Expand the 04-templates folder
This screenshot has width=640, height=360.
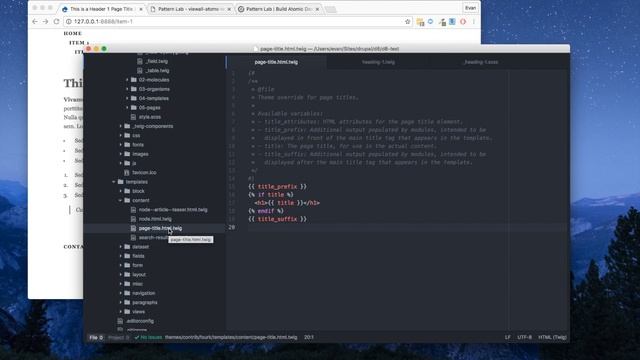[x=153, y=98]
